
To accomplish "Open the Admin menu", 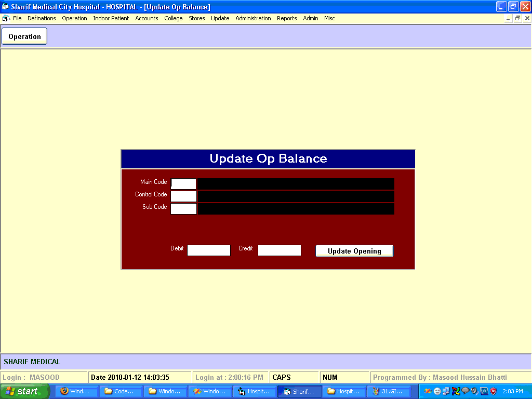I will click(311, 18).
